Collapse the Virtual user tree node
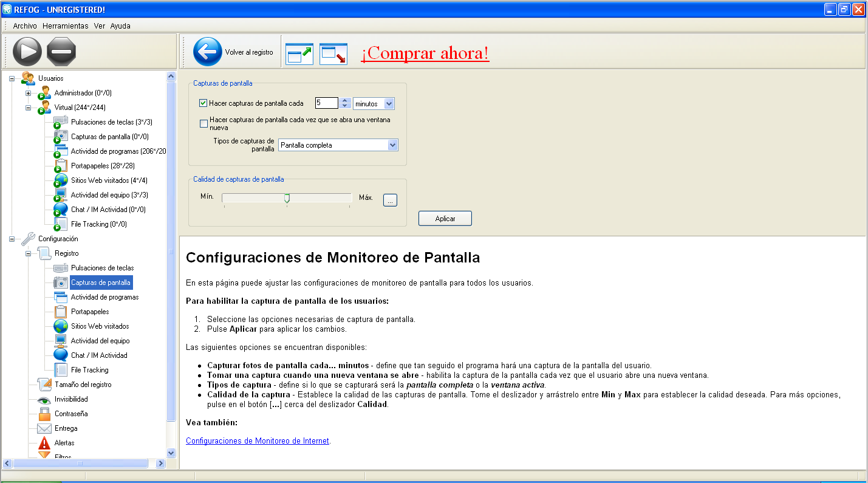The image size is (868, 483). tap(28, 108)
